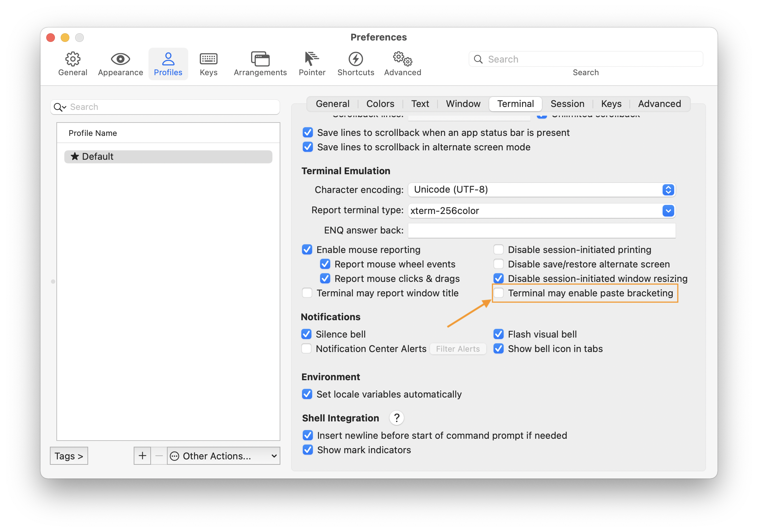758x532 pixels.
Task: Select the Pointer preferences icon
Action: [x=311, y=64]
